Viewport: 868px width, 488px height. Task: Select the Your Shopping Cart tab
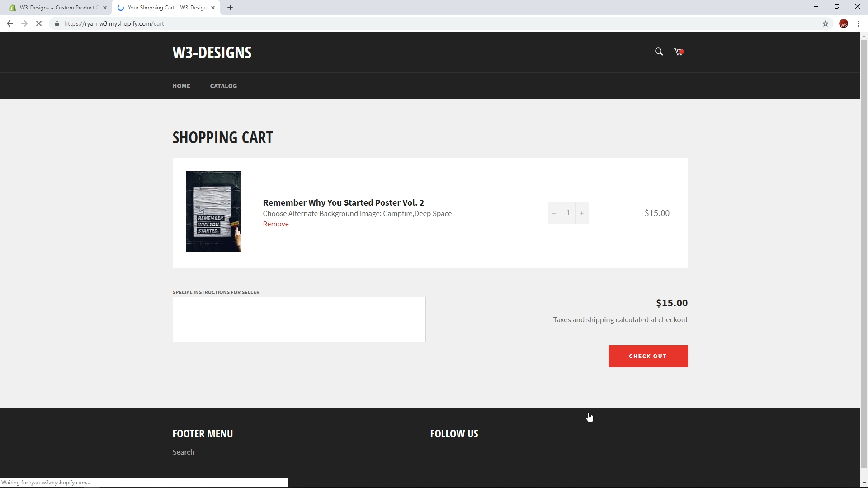click(x=165, y=8)
